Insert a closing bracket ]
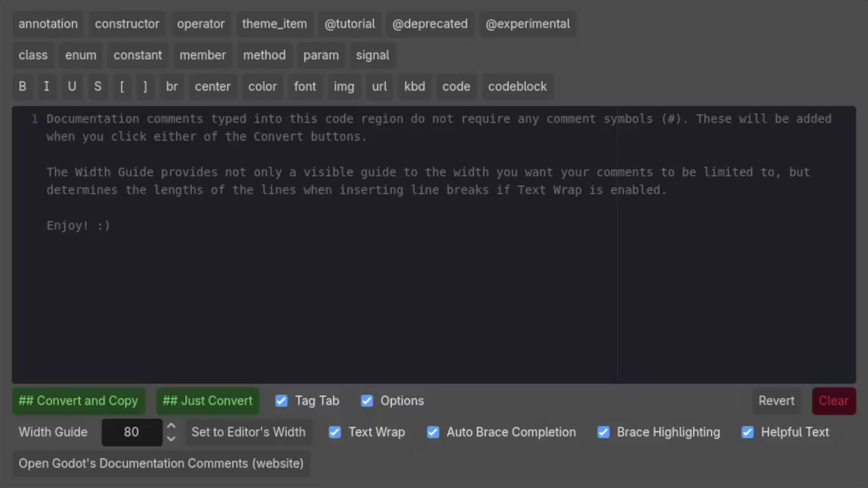The image size is (868, 488). coord(145,86)
